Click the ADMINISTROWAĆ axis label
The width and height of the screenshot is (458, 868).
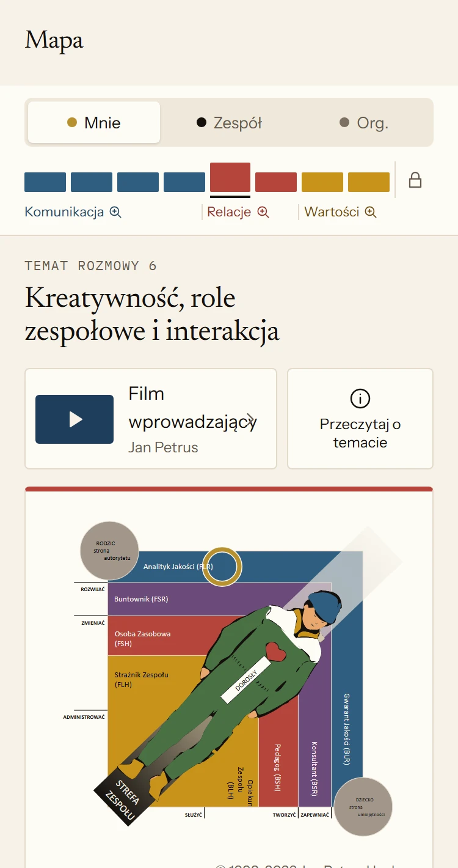click(x=84, y=717)
